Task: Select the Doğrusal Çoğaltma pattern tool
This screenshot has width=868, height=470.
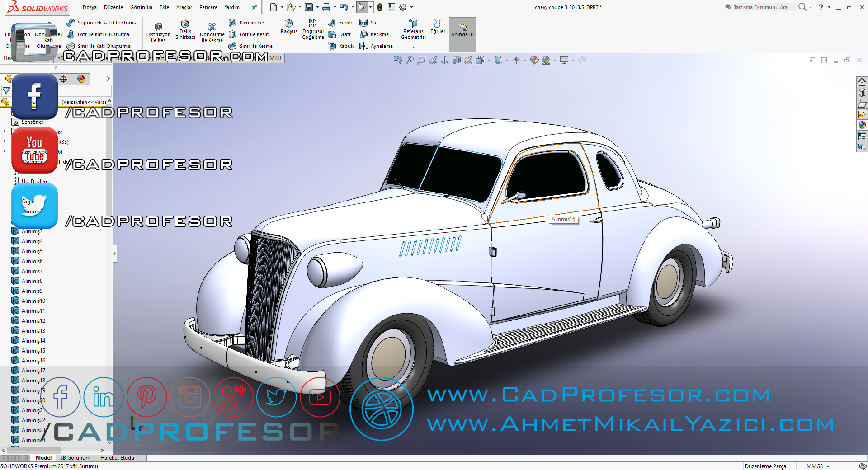Action: coord(313,29)
